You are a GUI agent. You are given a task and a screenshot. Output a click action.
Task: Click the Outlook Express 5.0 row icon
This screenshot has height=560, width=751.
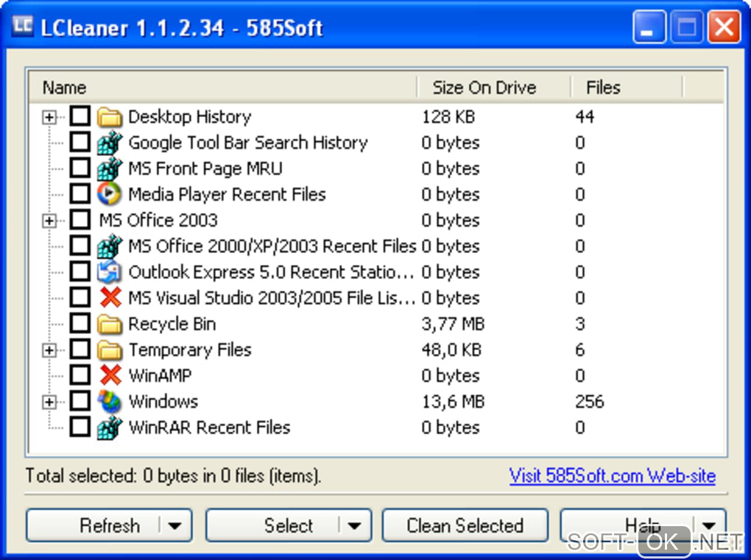click(110, 272)
